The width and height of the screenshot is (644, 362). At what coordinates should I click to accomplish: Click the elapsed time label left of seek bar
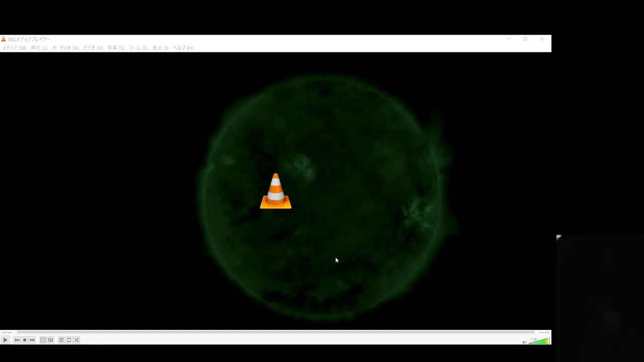coord(7,332)
